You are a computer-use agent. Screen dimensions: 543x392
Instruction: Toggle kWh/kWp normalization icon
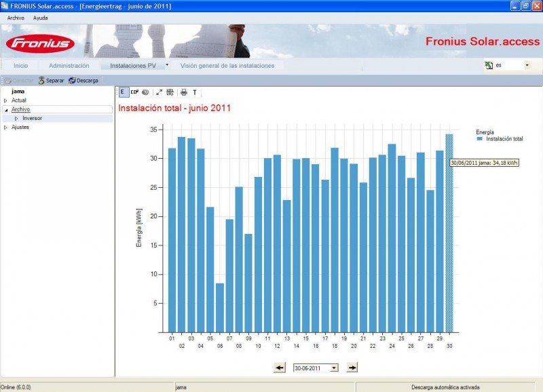coord(170,92)
